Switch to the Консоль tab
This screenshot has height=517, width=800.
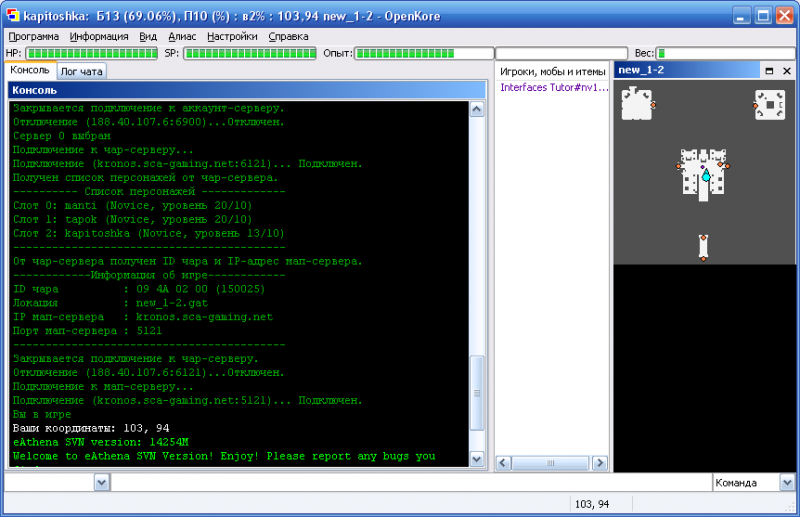[30, 70]
